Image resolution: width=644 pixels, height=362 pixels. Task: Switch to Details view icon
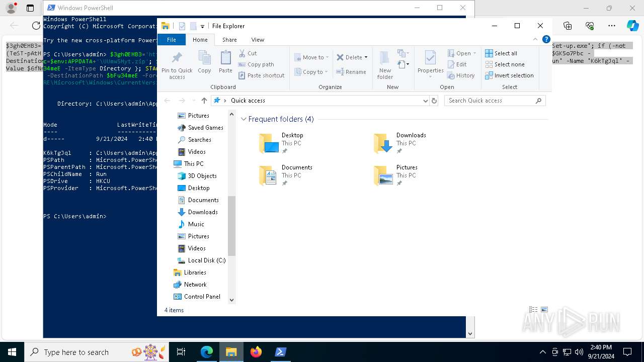pyautogui.click(x=533, y=310)
